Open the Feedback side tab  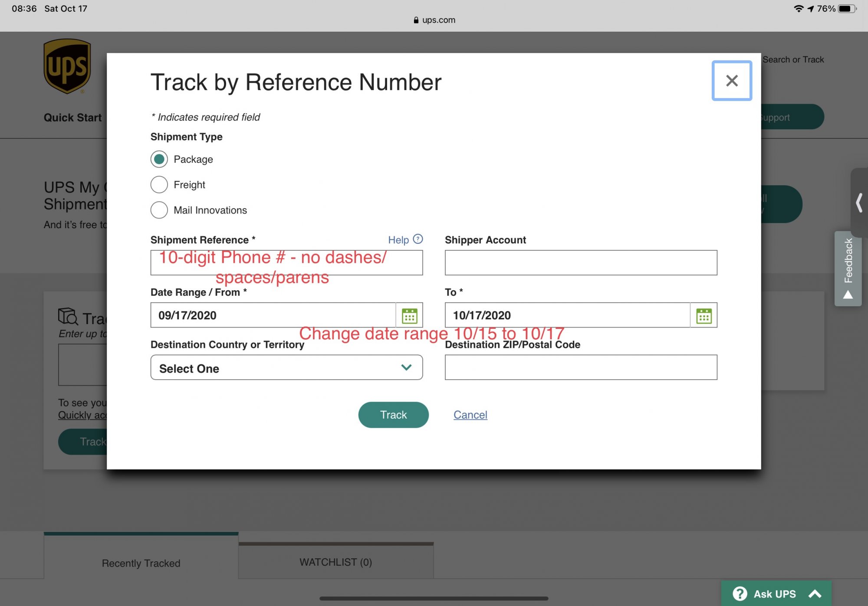848,269
